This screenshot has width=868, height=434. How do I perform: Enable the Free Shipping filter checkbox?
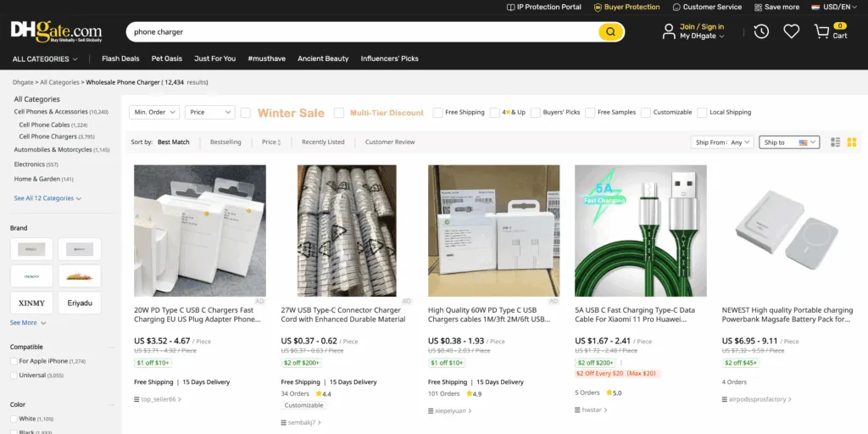tap(438, 112)
